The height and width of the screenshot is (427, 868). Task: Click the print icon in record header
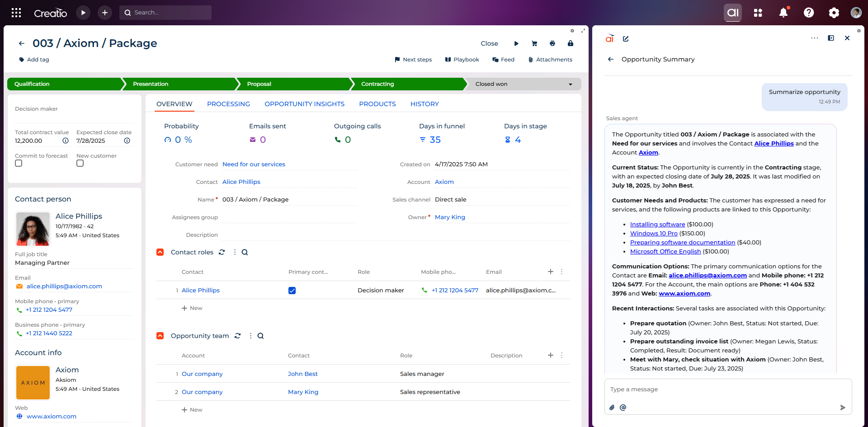(552, 43)
